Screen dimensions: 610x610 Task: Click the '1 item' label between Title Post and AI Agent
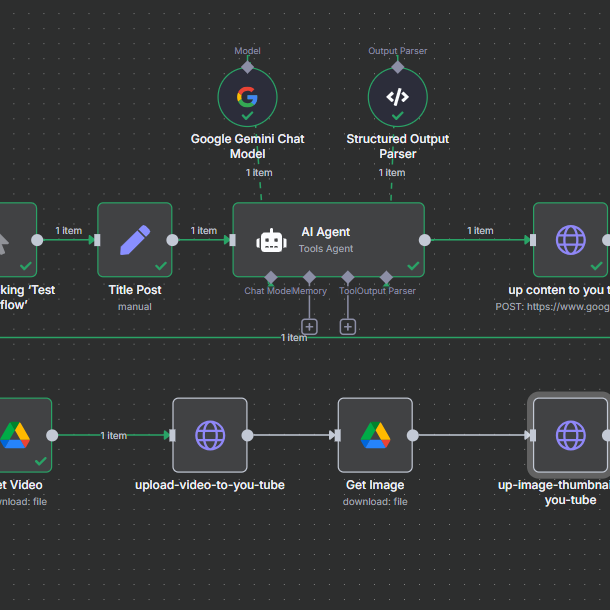click(203, 231)
